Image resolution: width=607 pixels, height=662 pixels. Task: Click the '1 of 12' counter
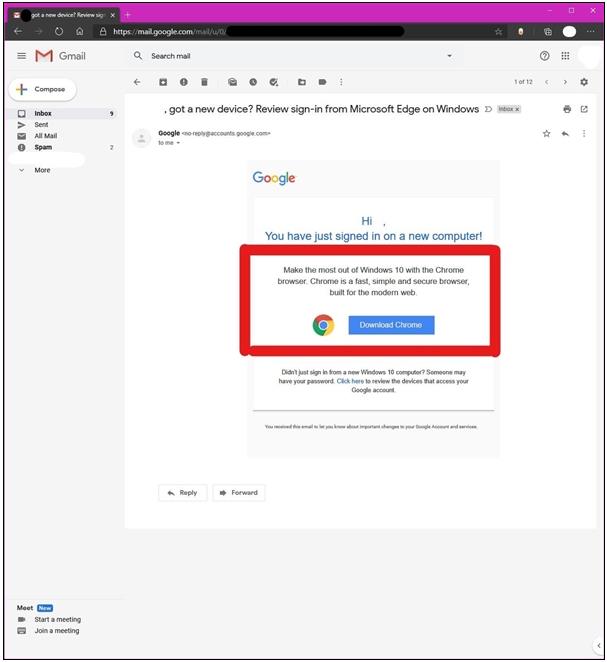point(523,82)
